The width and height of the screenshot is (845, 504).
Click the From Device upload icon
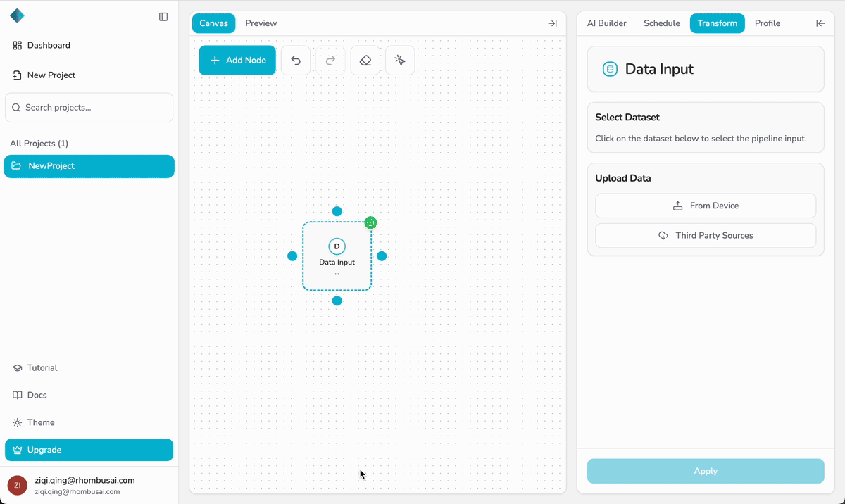click(x=677, y=205)
